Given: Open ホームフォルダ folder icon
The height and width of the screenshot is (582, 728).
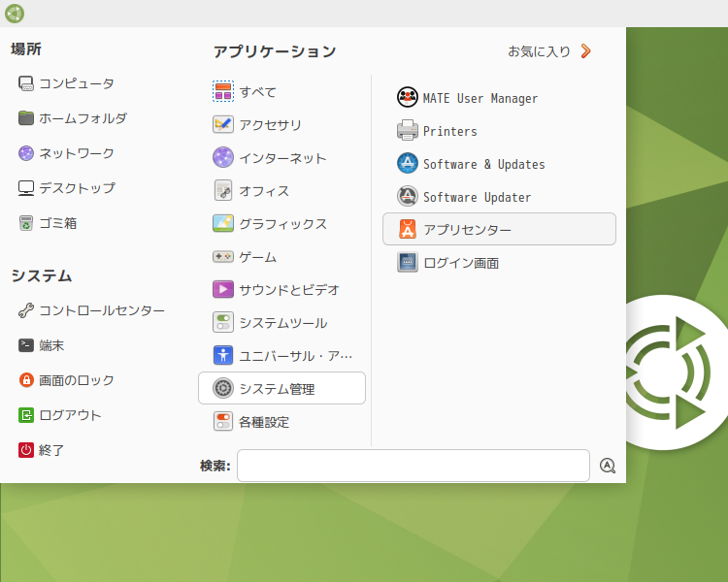Looking at the screenshot, I should 26,118.
